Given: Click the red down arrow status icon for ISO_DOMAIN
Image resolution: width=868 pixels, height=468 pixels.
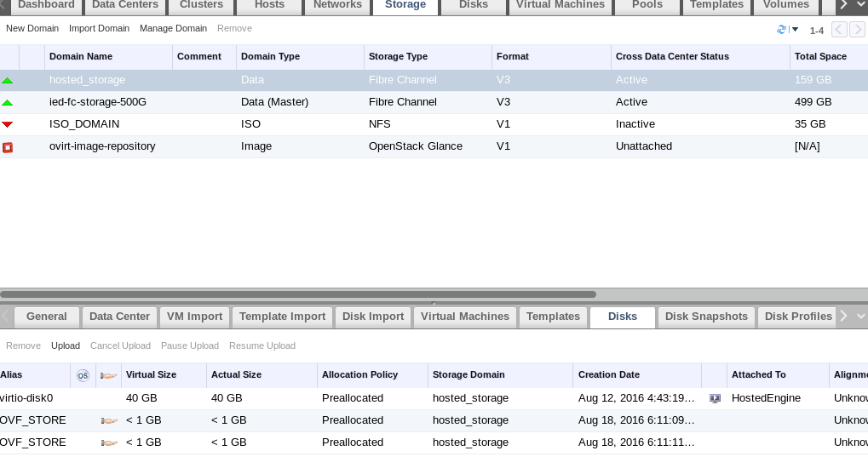Looking at the screenshot, I should click(8, 124).
